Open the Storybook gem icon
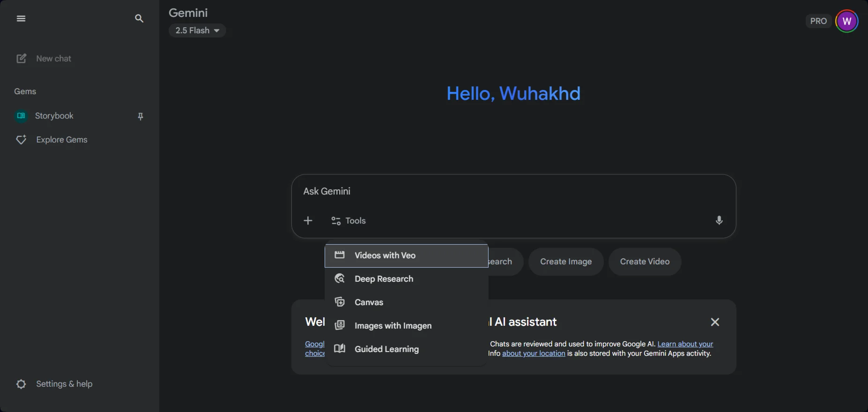The width and height of the screenshot is (868, 412). (x=21, y=116)
